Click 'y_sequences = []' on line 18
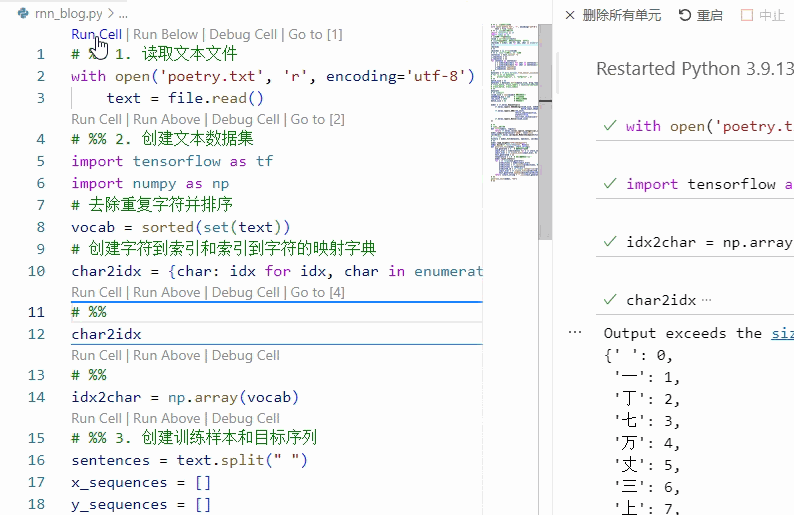Viewport: 794px width, 515px height. (141, 504)
